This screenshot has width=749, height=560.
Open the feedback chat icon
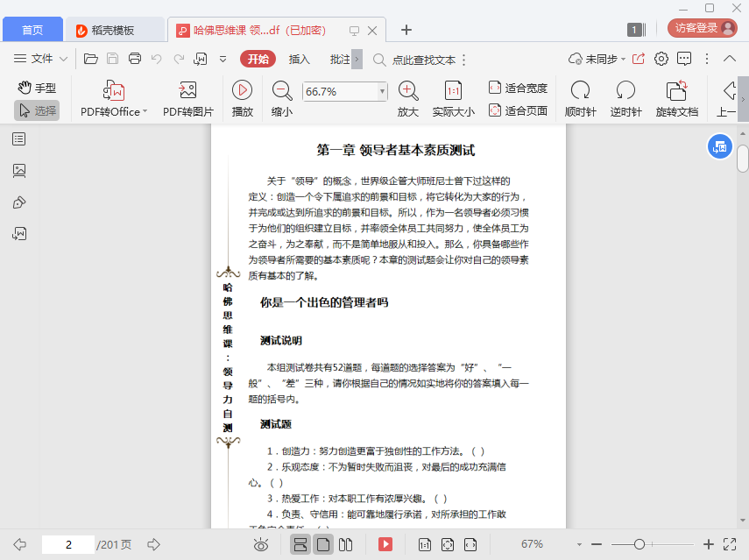tap(684, 59)
